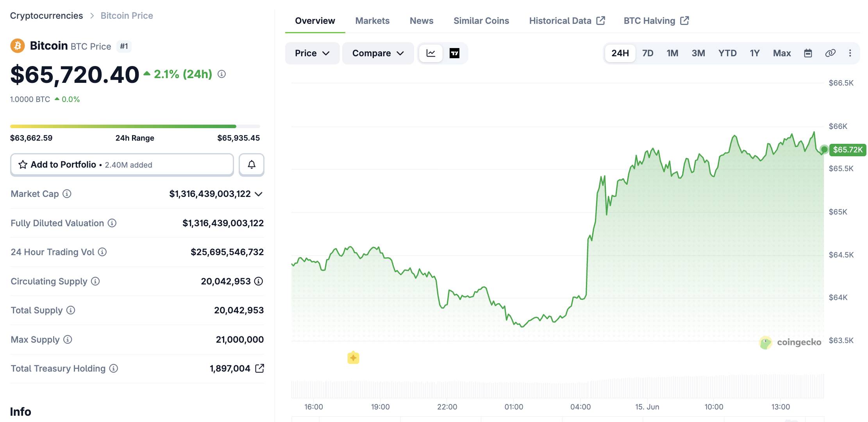Viewport: 868px width, 422px height.
Task: Click the #1 rank badge
Action: tap(124, 46)
